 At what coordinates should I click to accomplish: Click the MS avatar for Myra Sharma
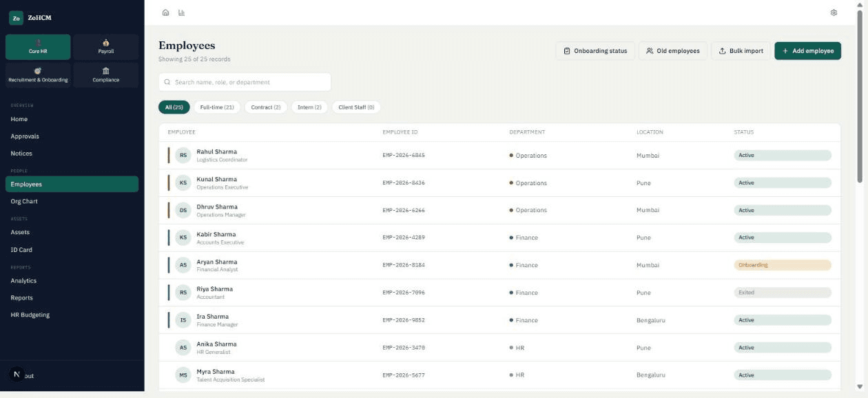tap(183, 375)
